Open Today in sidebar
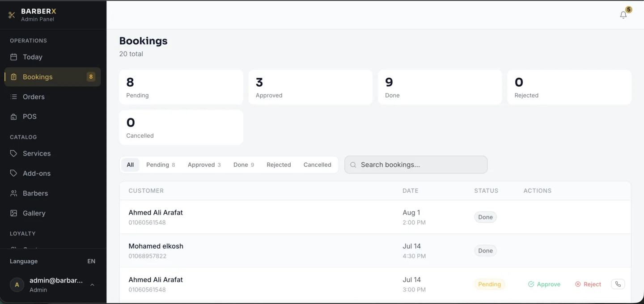This screenshot has height=304, width=644. click(x=52, y=57)
